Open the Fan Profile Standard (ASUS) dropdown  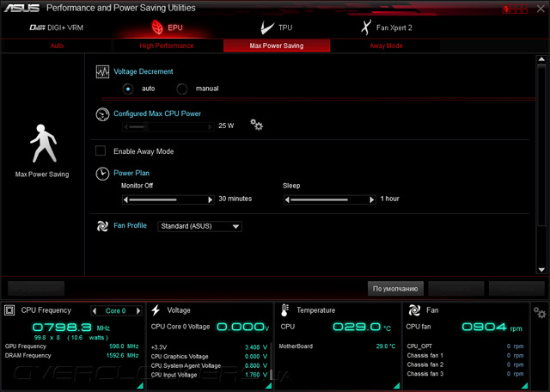199,226
